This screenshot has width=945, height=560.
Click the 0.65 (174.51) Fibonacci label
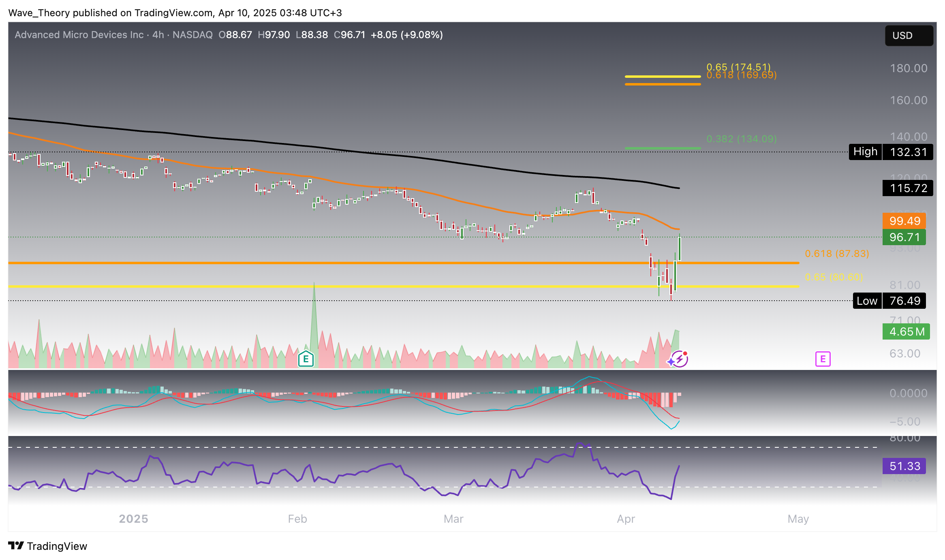pos(738,66)
